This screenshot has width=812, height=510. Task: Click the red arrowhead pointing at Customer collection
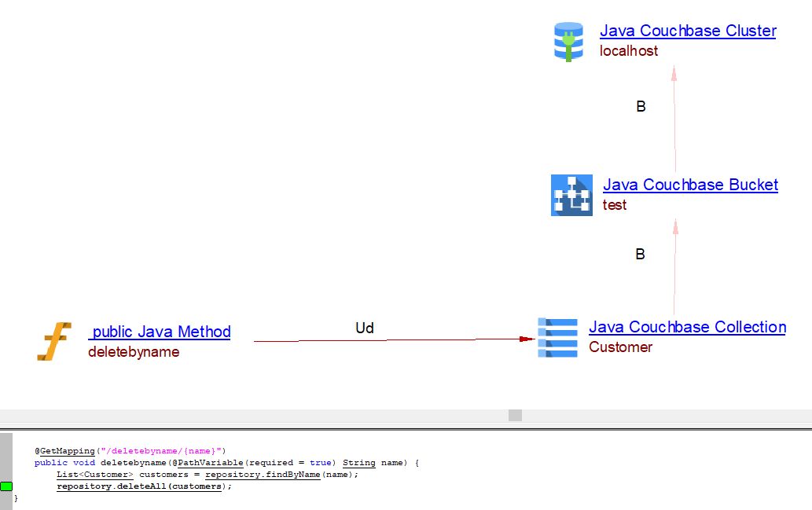click(527, 339)
